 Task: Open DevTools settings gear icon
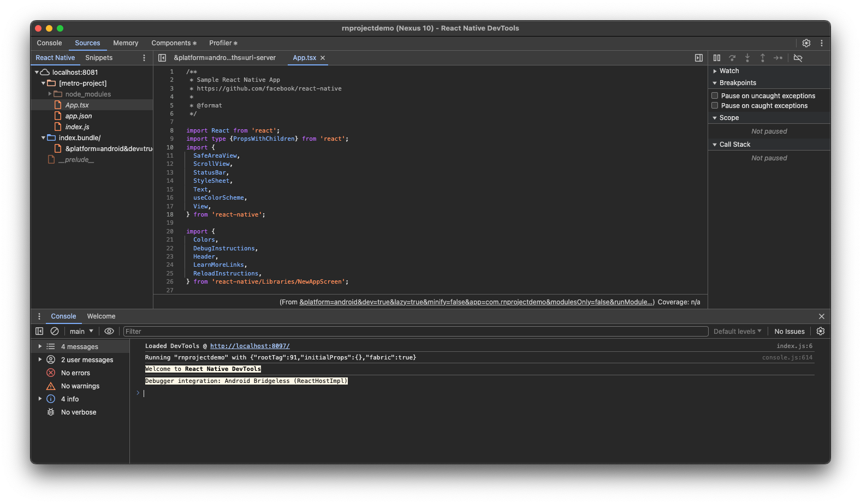pos(806,43)
